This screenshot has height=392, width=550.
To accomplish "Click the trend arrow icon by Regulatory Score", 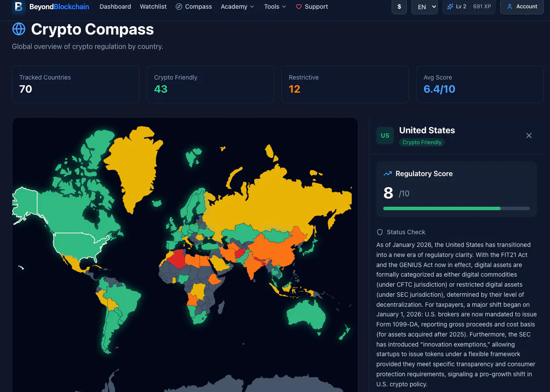I will pos(388,173).
